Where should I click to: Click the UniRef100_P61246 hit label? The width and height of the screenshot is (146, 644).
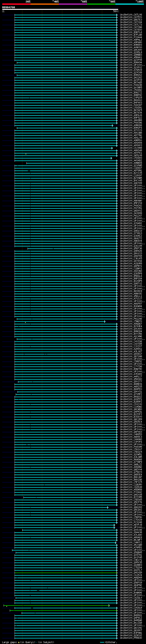point(131,319)
